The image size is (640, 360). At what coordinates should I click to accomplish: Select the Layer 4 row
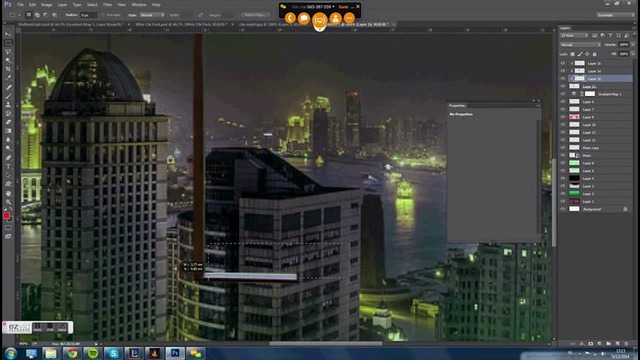pyautogui.click(x=596, y=178)
